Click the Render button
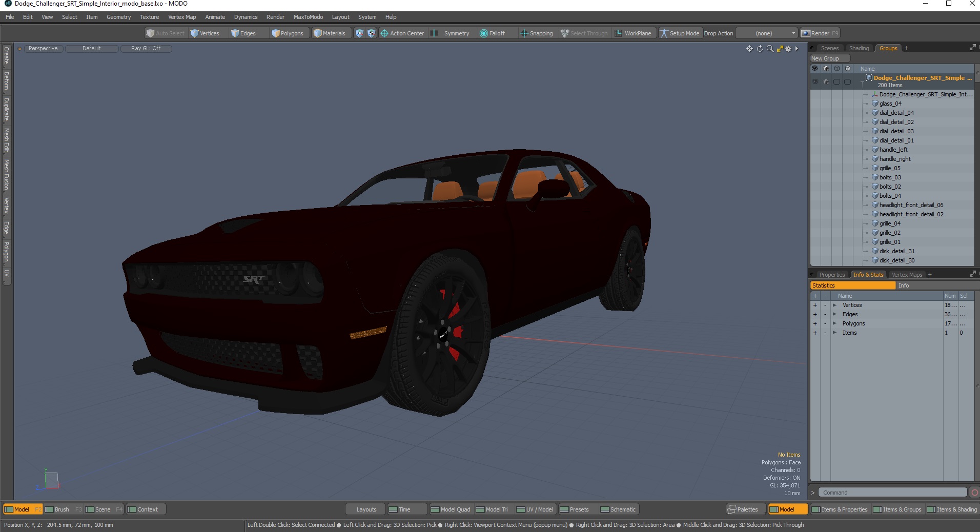Image resolution: width=980 pixels, height=532 pixels. pos(820,33)
